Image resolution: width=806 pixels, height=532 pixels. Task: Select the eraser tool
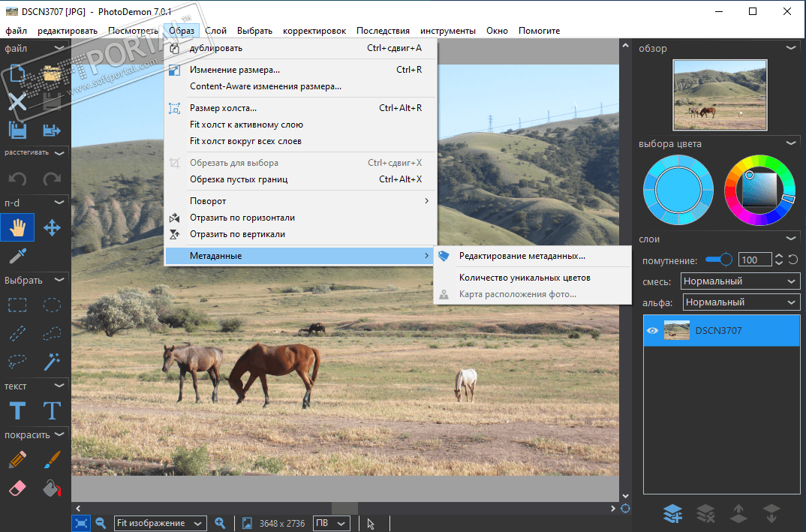click(x=17, y=488)
